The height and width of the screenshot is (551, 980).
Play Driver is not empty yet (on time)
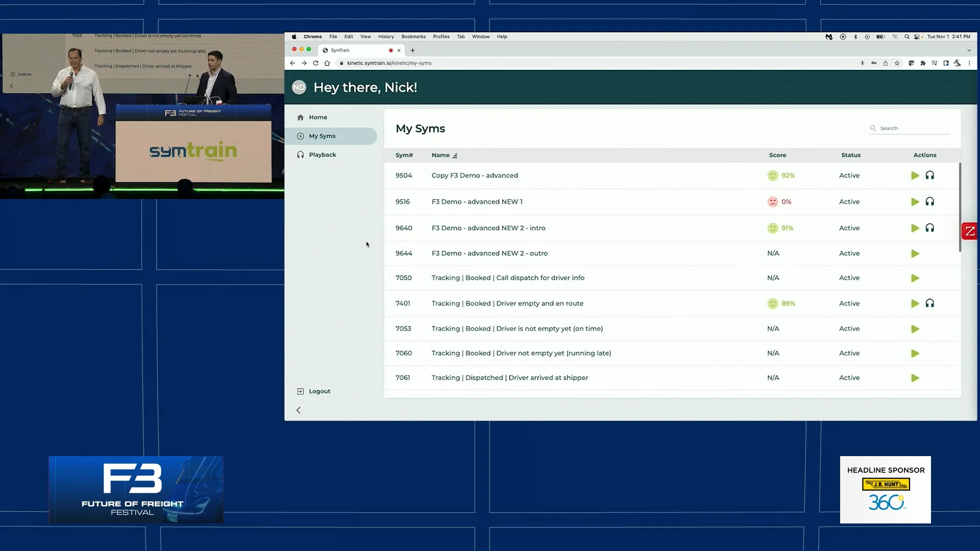click(x=915, y=329)
